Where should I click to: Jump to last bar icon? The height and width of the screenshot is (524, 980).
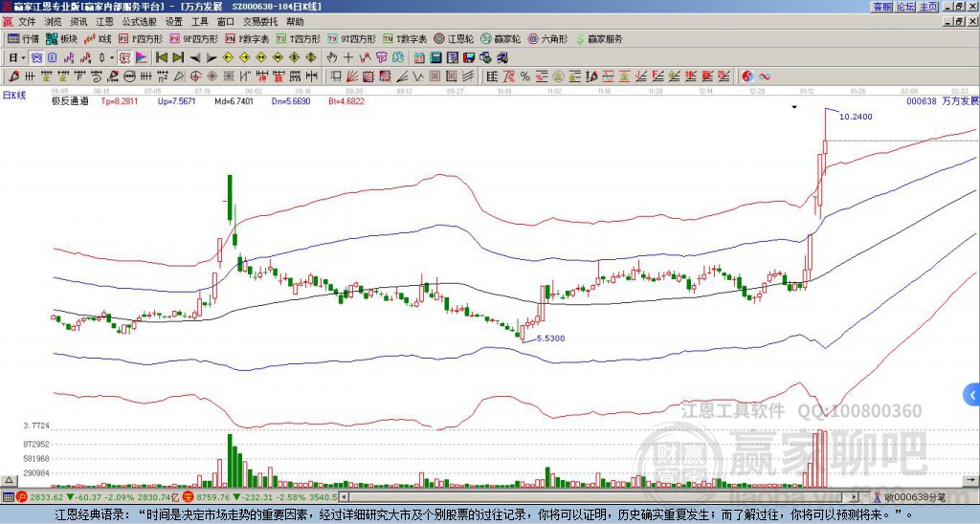[177, 57]
